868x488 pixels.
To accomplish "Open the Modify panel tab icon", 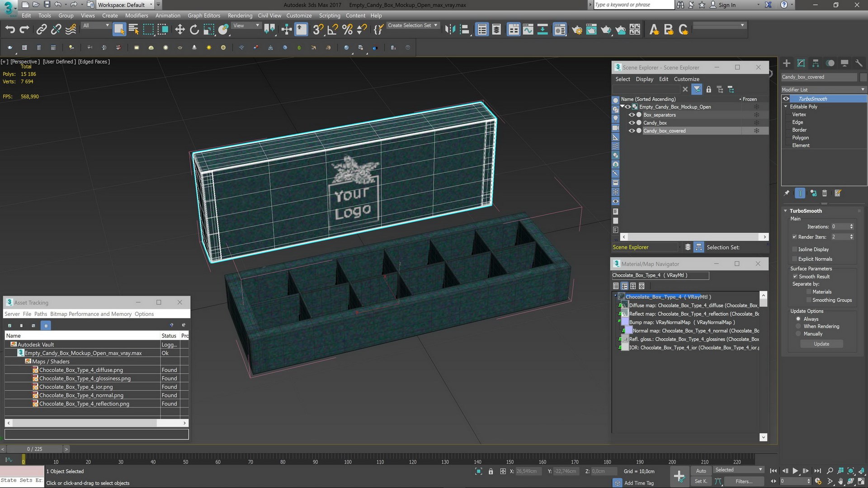I will click(801, 63).
